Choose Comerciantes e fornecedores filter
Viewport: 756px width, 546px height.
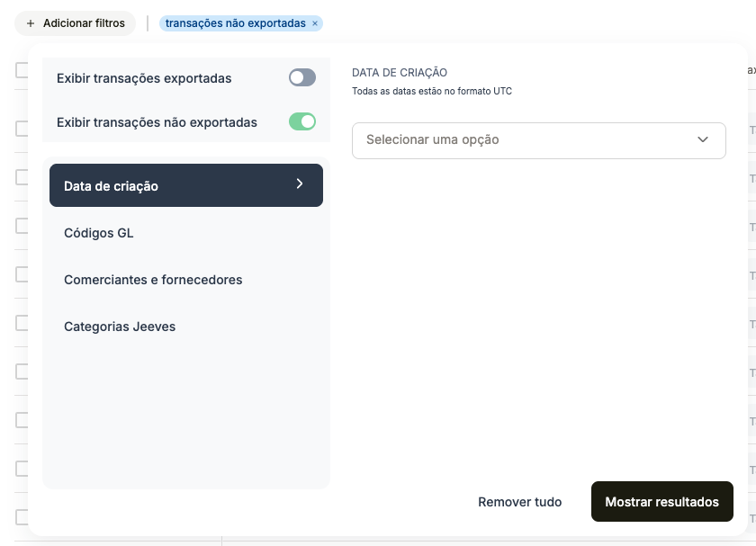click(x=153, y=280)
